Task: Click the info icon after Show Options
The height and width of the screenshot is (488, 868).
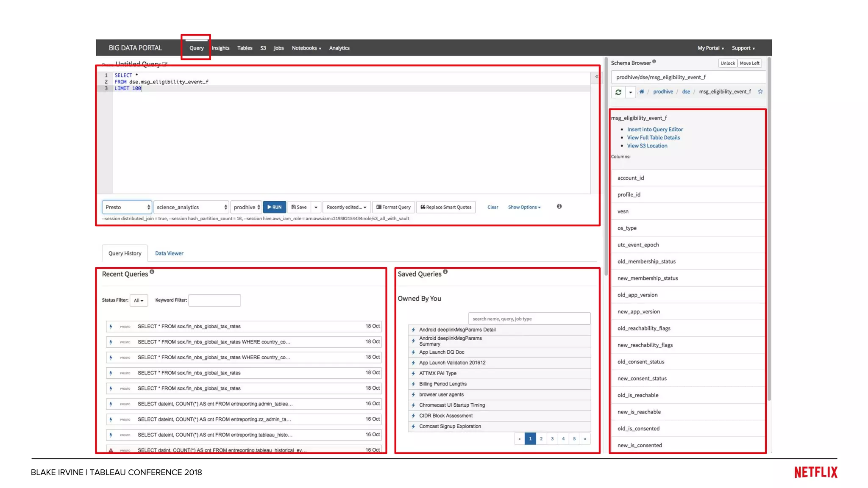Action: (x=559, y=206)
